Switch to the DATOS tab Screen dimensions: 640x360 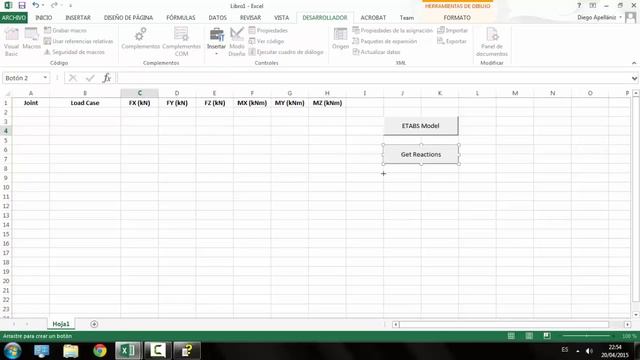tap(218, 18)
